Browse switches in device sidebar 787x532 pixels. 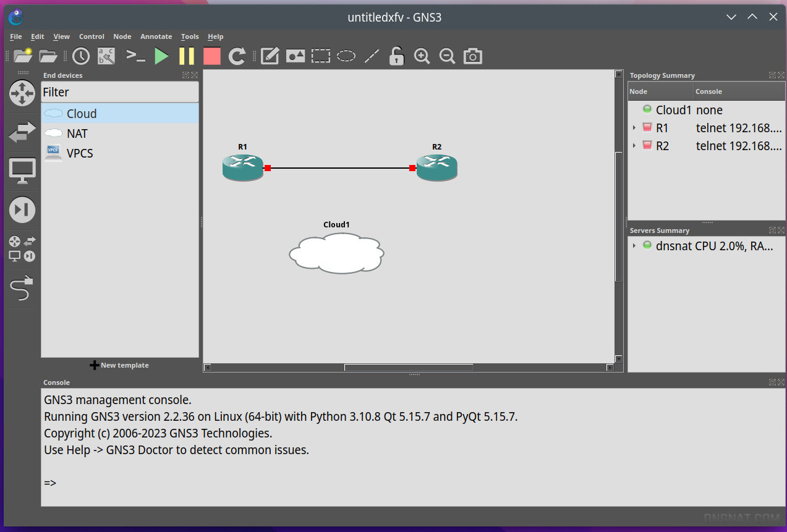(22, 132)
